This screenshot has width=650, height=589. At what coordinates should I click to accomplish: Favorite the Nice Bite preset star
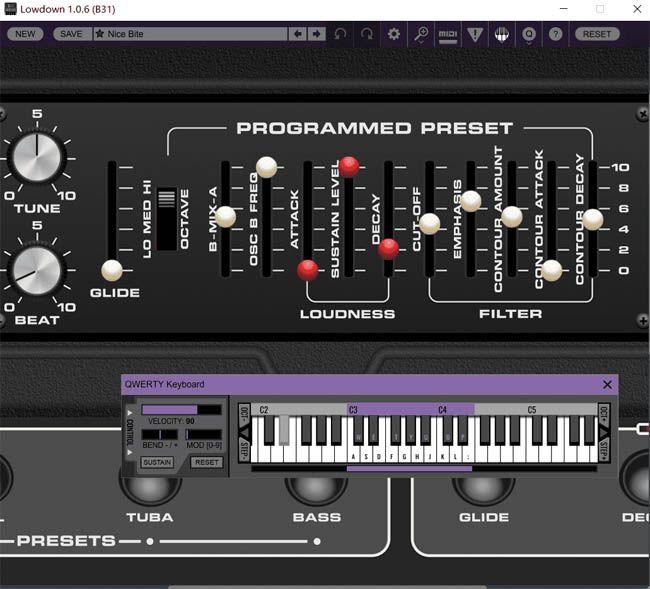coord(100,34)
